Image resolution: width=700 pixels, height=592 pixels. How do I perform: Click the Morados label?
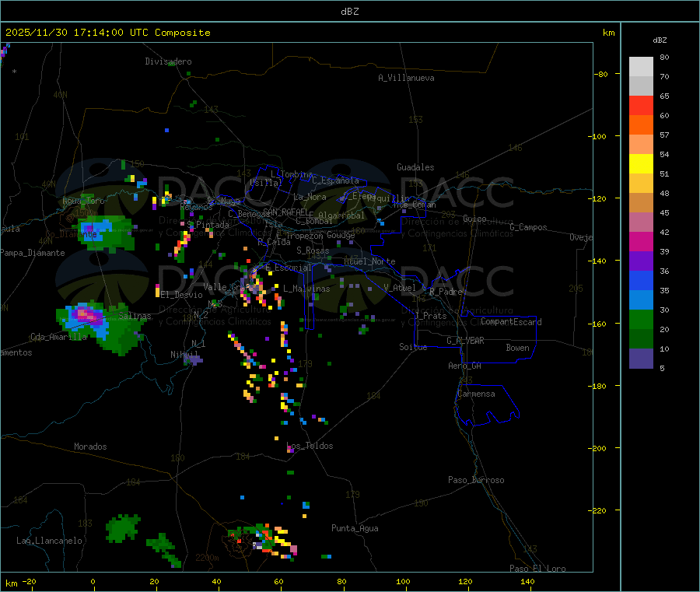[x=91, y=447]
